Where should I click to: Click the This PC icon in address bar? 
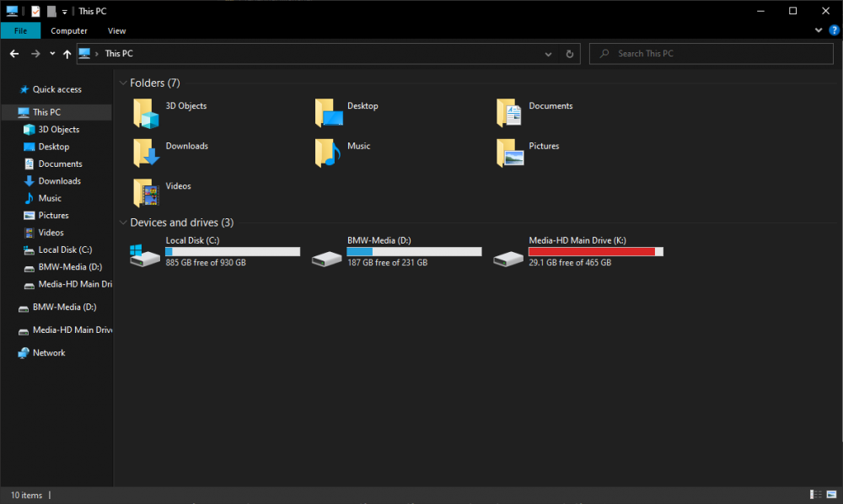tap(84, 53)
